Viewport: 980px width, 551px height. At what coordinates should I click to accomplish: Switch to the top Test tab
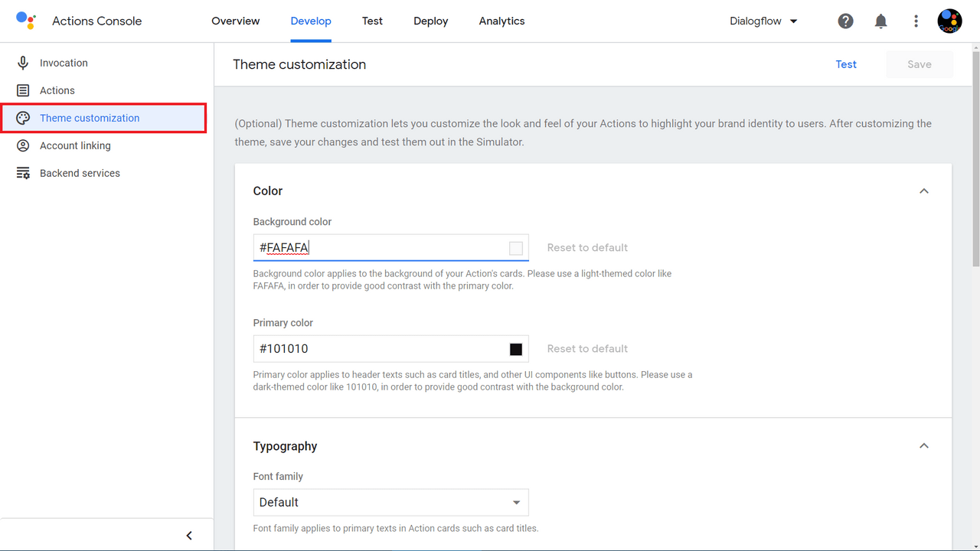click(x=372, y=21)
